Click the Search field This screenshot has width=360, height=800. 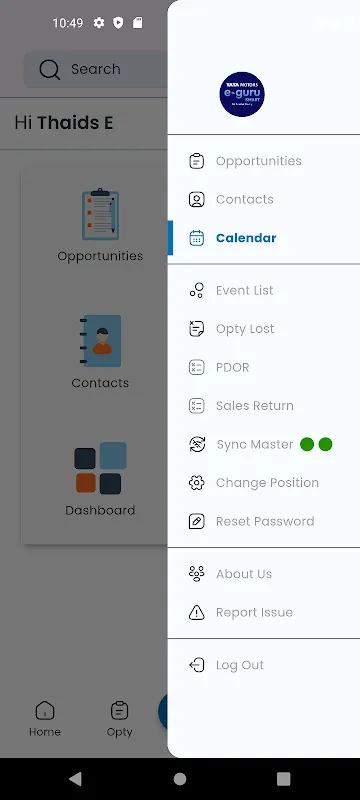(x=96, y=69)
